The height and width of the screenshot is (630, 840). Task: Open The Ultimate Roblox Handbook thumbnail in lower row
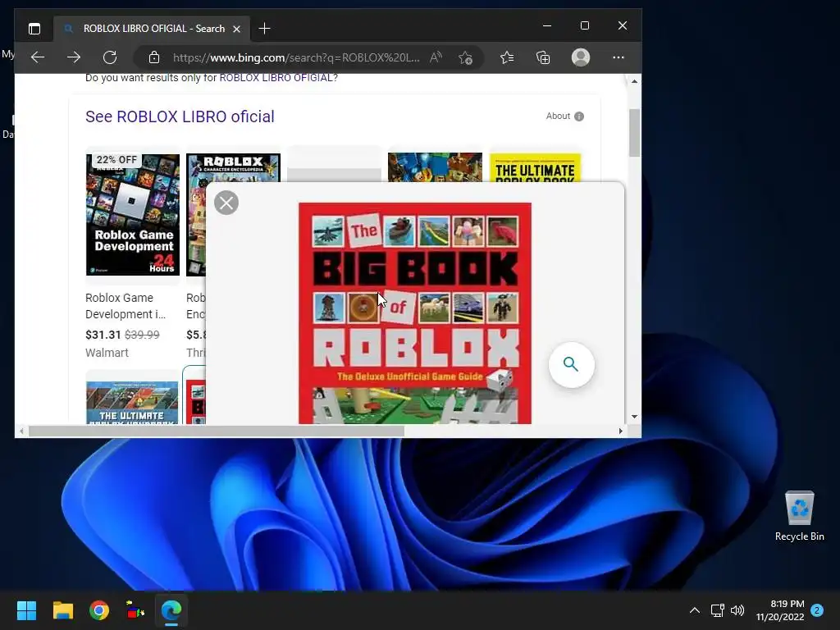click(x=132, y=402)
